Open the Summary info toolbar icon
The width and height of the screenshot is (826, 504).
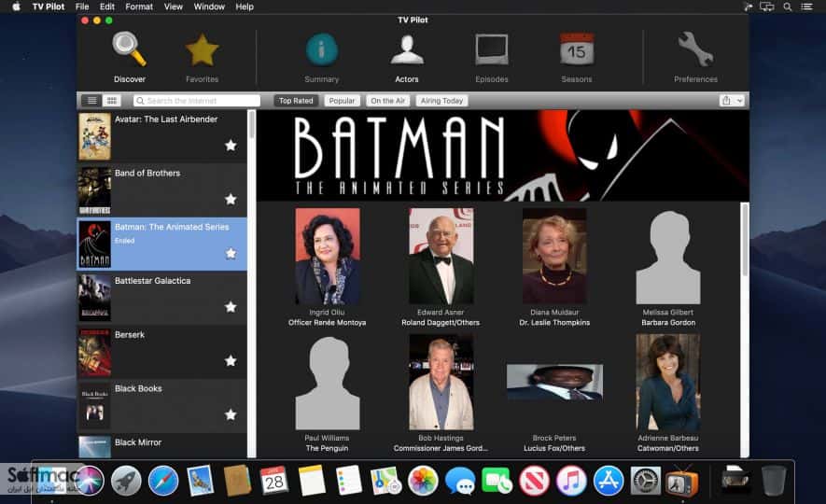click(321, 49)
